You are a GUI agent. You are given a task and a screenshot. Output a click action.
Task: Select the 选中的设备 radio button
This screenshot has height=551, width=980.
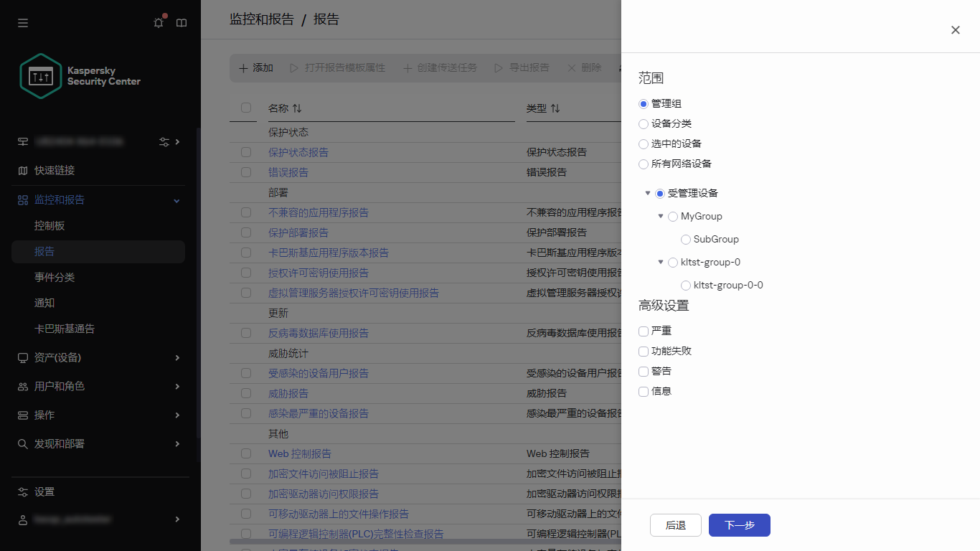tap(643, 143)
